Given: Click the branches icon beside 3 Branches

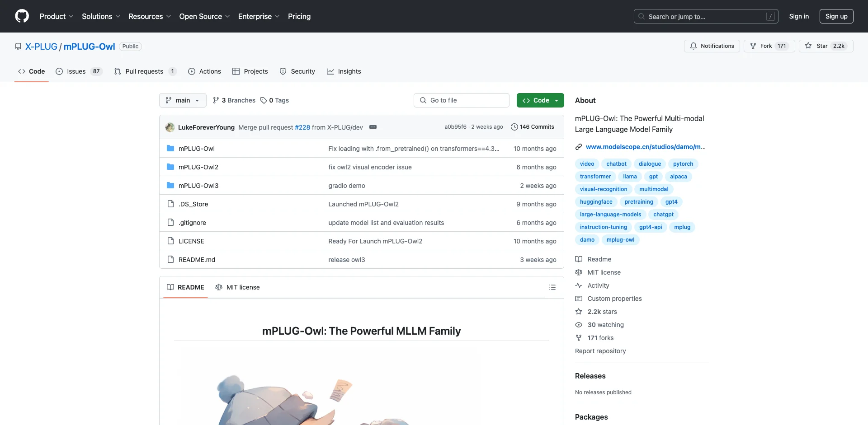Looking at the screenshot, I should click(x=216, y=100).
